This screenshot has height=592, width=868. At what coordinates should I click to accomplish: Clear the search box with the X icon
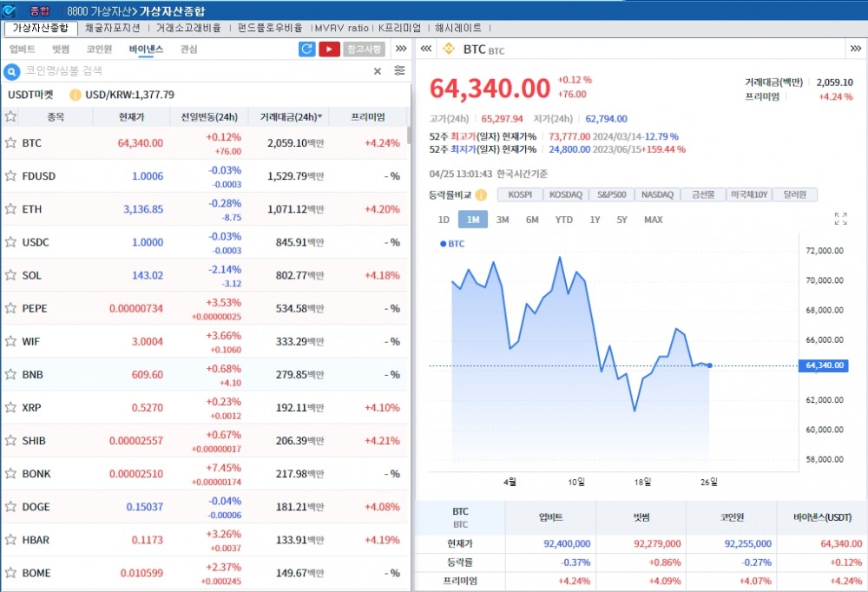(x=377, y=71)
